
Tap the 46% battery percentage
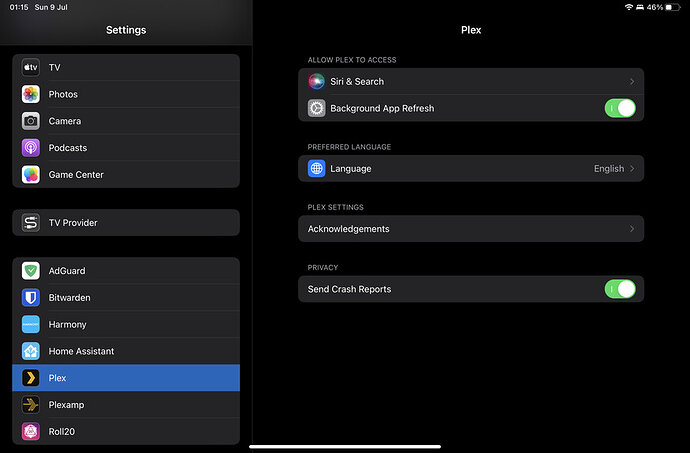pyautogui.click(x=655, y=7)
